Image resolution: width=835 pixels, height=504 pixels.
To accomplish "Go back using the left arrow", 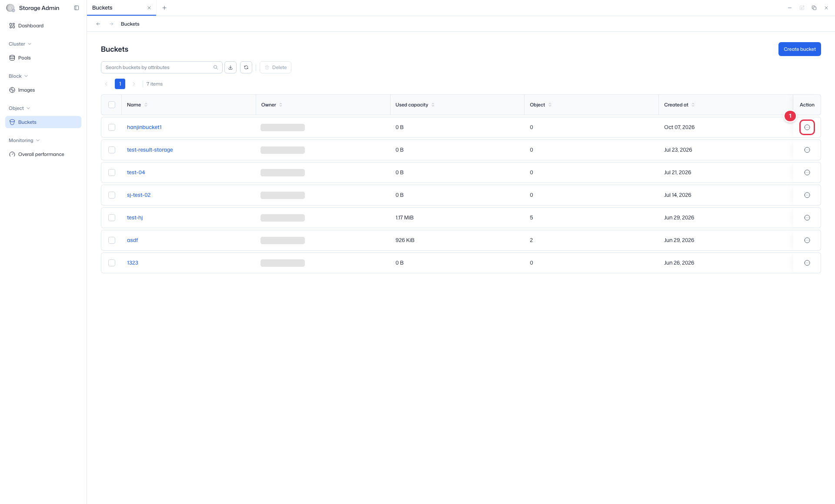I will tap(98, 24).
